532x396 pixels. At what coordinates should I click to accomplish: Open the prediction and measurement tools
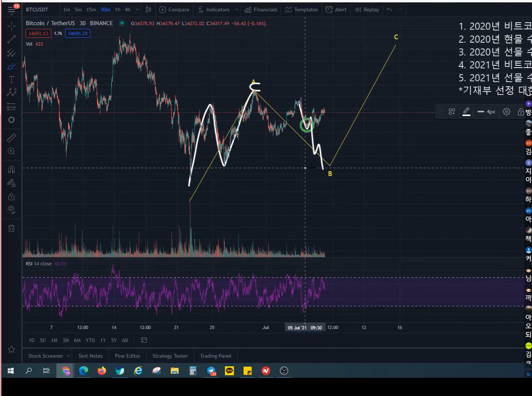(11, 107)
